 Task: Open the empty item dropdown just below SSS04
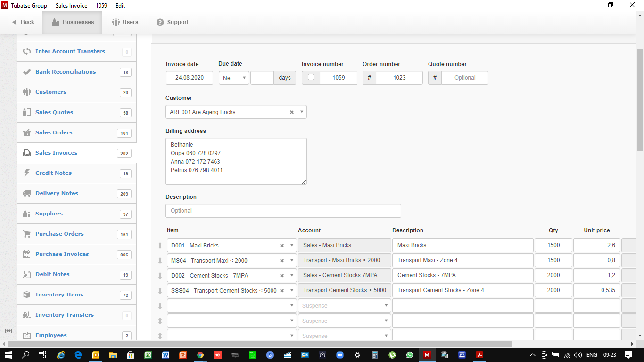coord(232,305)
